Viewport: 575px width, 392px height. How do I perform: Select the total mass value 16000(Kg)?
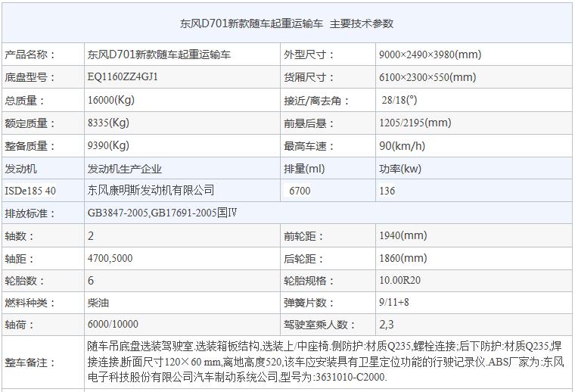pyautogui.click(x=111, y=100)
